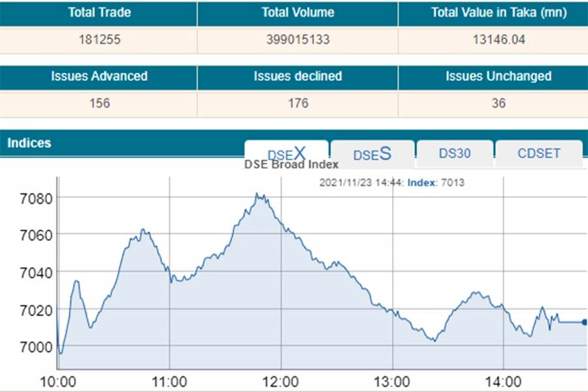Click the Total Volume header cell

[x=297, y=13]
